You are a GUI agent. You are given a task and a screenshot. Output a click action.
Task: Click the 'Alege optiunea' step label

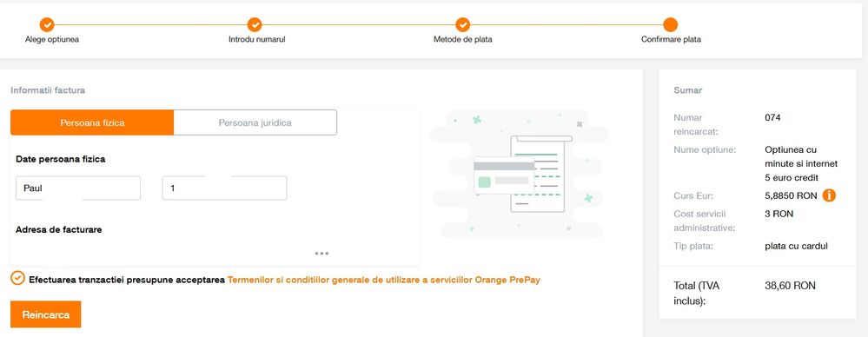[x=52, y=40]
